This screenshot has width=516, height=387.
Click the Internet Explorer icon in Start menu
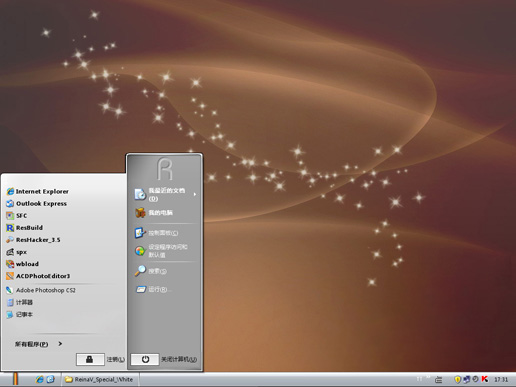(10, 191)
